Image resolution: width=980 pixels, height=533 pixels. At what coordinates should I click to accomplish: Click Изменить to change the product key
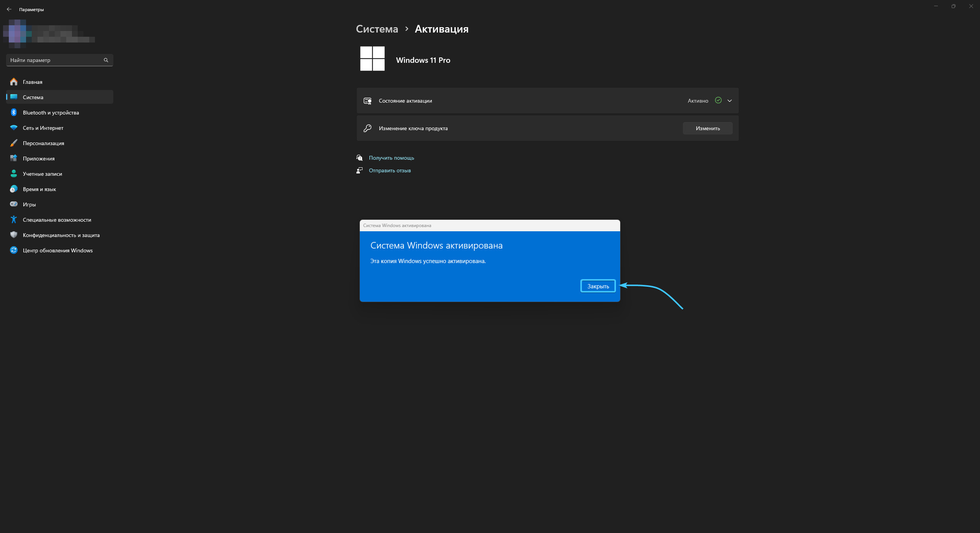[707, 128]
